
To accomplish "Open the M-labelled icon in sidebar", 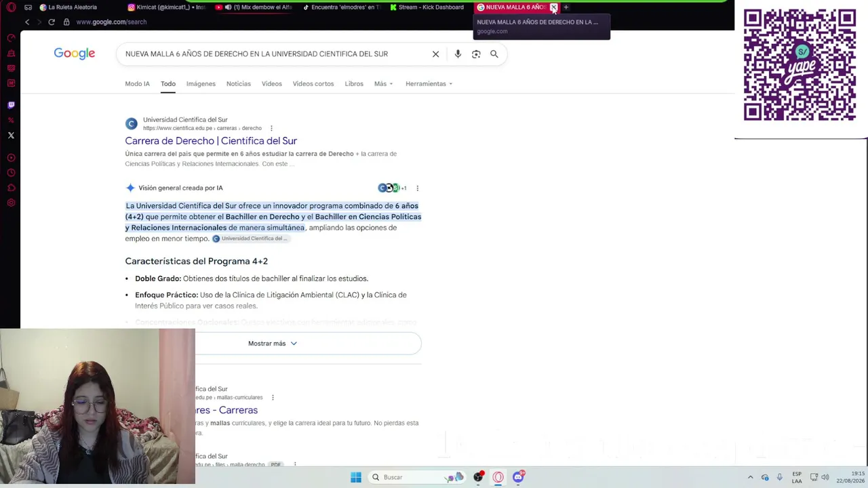I will (11, 83).
